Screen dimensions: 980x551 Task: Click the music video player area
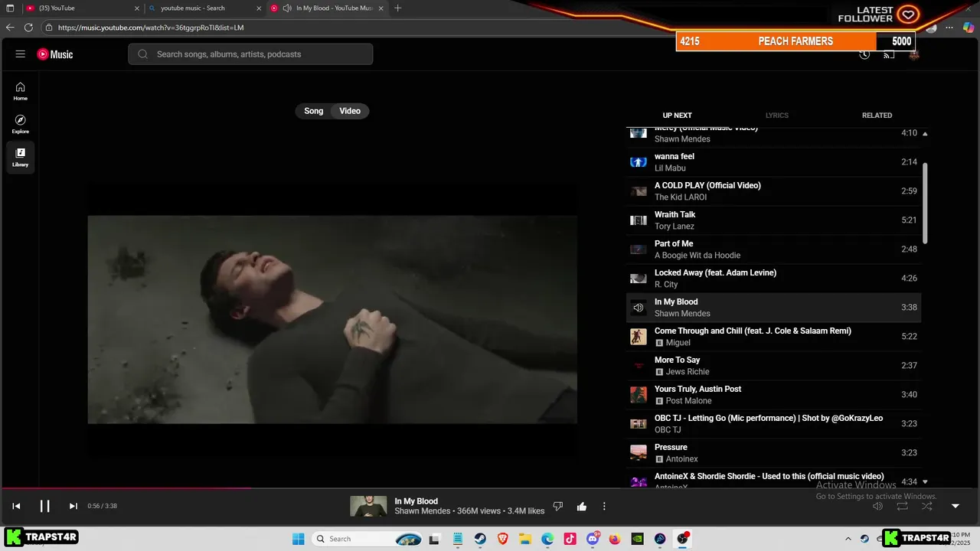pyautogui.click(x=332, y=319)
